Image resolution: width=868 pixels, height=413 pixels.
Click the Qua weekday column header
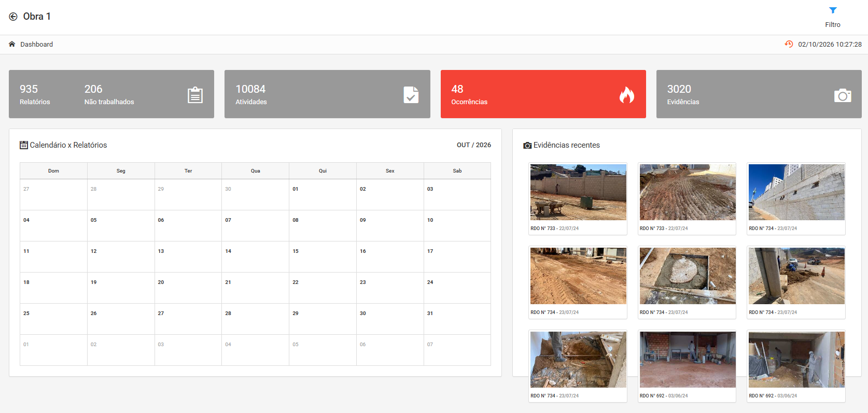pyautogui.click(x=255, y=170)
